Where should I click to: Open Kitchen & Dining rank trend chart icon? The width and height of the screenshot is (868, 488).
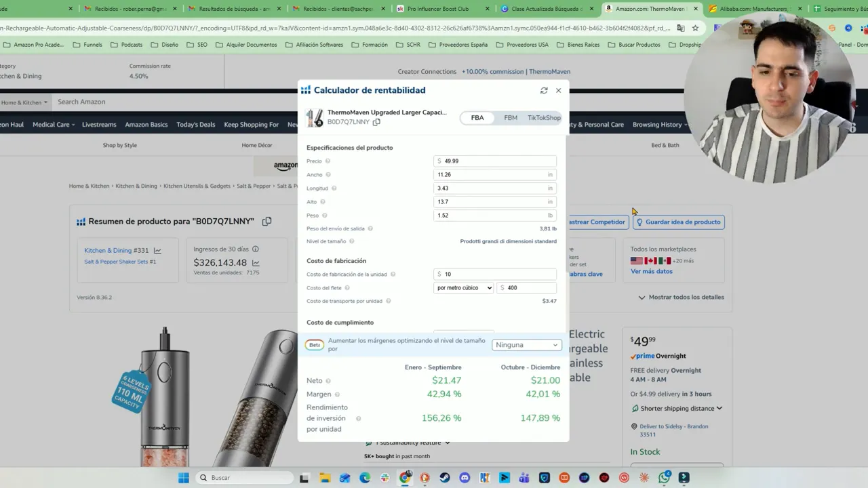[157, 251]
